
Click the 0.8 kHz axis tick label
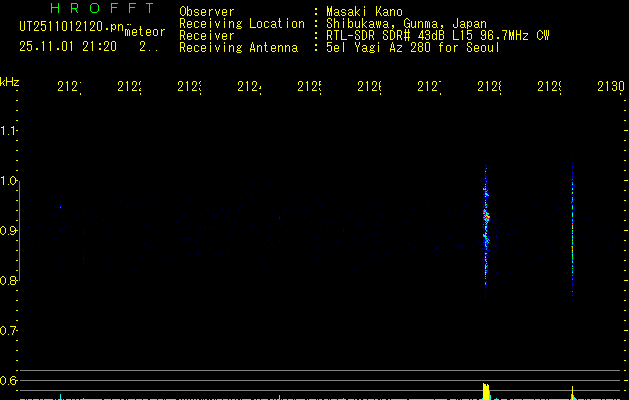8,280
